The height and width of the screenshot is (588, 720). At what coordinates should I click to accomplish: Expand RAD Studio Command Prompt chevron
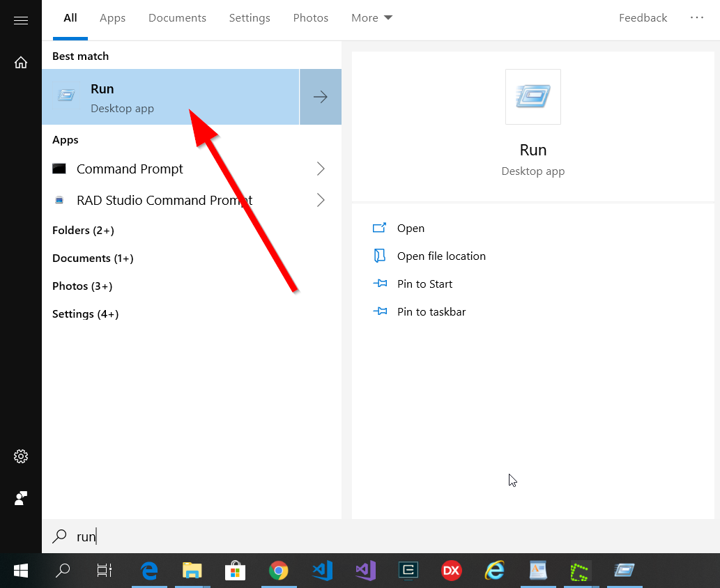click(x=321, y=200)
